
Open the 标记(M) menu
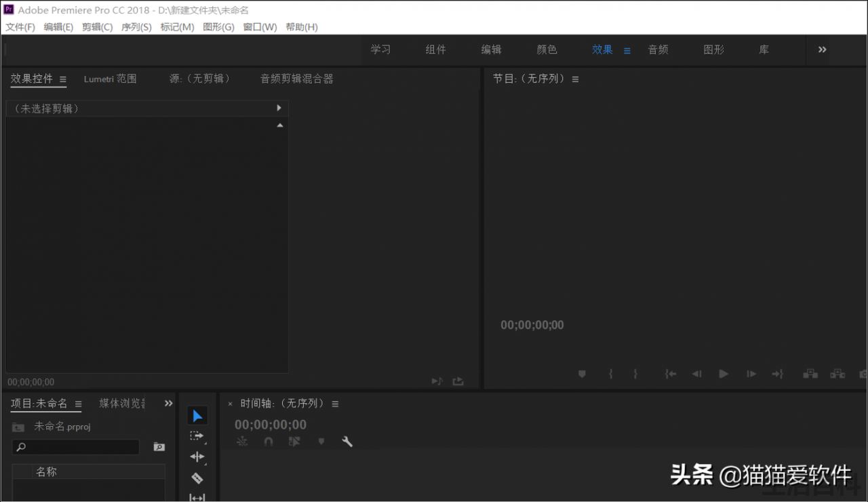[177, 27]
